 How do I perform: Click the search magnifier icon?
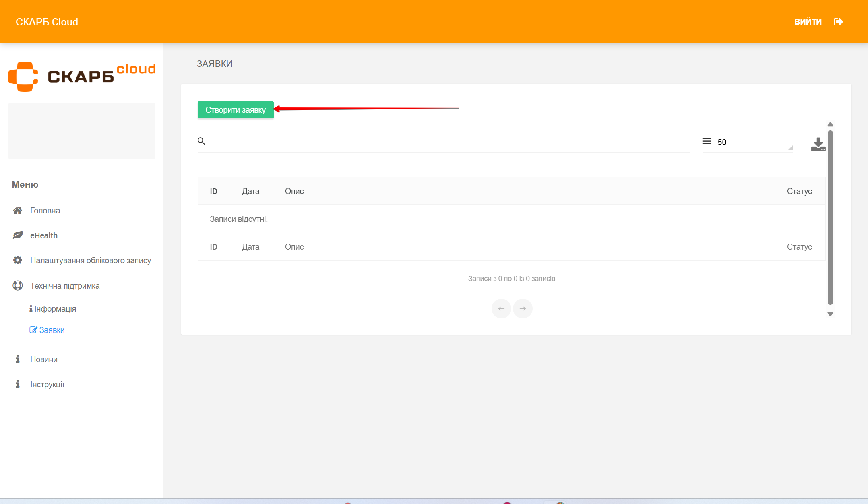201,141
